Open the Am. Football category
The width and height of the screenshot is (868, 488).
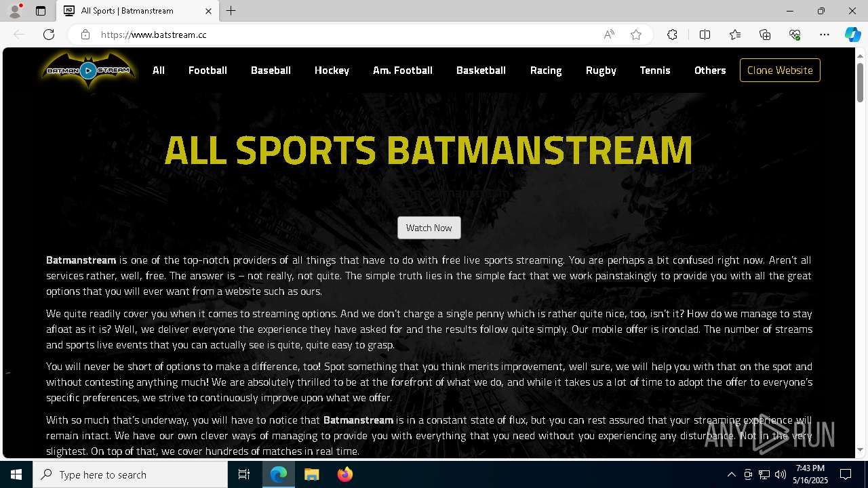coord(403,70)
